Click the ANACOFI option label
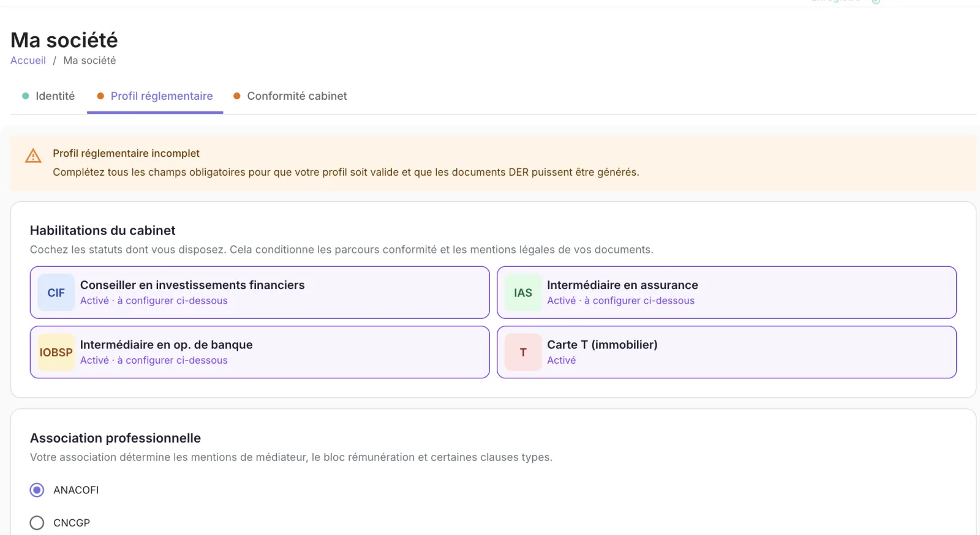This screenshot has height=535, width=980. (76, 490)
